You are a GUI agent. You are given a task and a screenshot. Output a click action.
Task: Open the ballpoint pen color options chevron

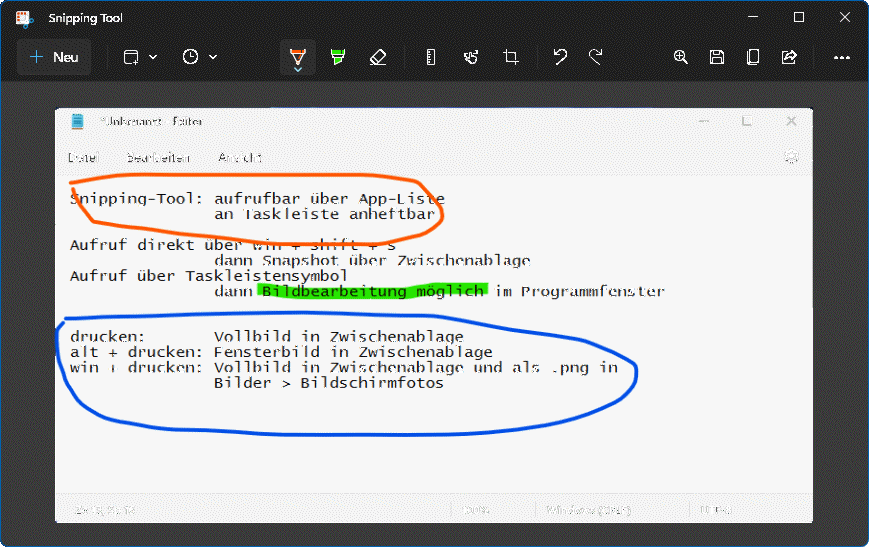[297, 70]
